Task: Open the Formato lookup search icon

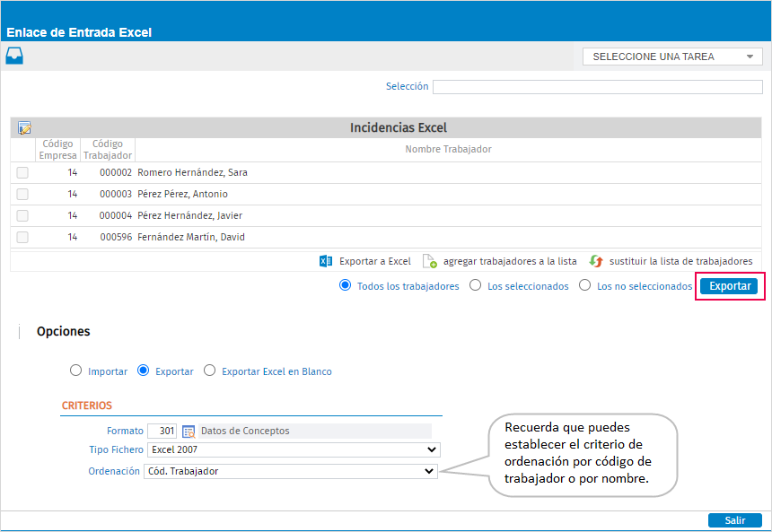Action: [x=189, y=432]
